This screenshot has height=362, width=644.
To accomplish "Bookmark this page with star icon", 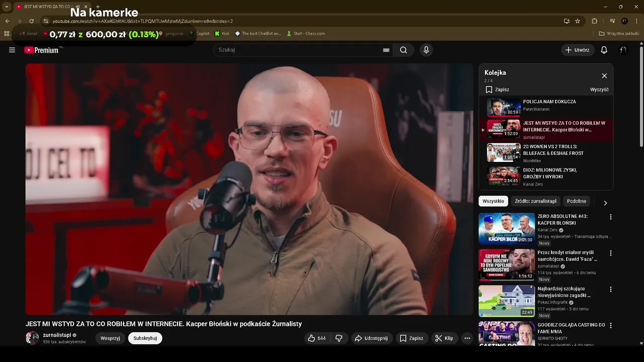I will [x=578, y=21].
